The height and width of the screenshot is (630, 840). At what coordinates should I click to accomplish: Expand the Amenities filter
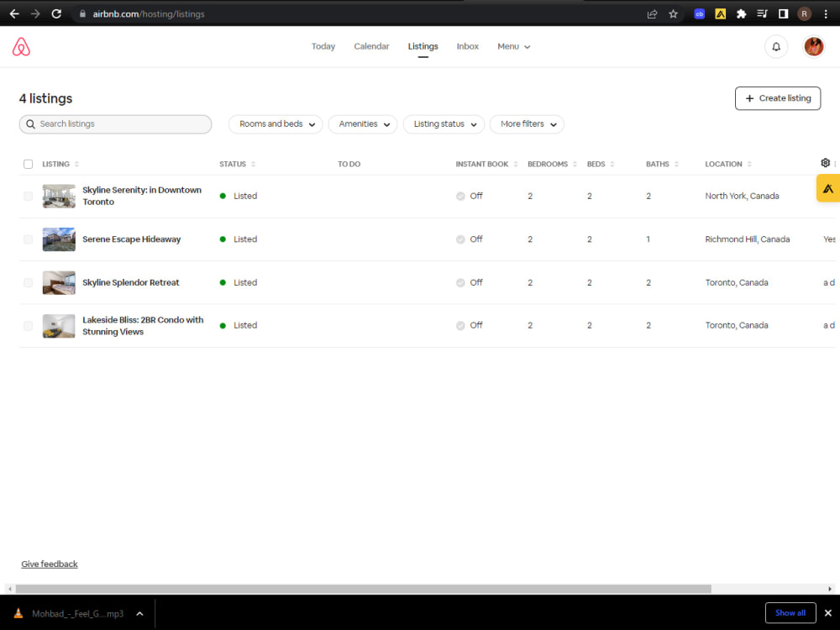[x=363, y=124]
